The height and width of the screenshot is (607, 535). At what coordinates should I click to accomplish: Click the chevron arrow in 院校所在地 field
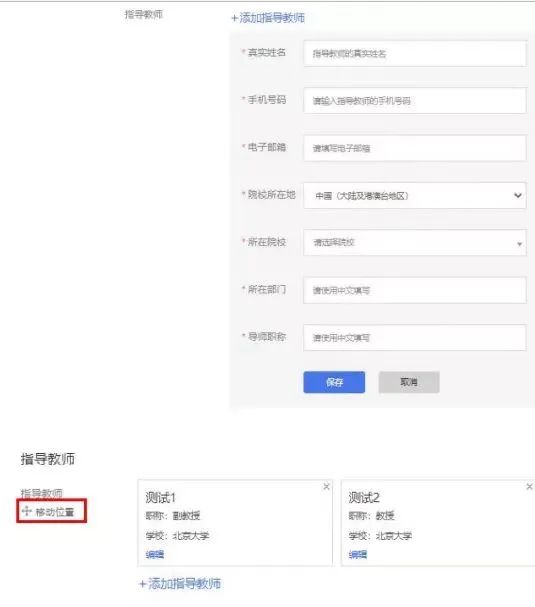pyautogui.click(x=518, y=195)
